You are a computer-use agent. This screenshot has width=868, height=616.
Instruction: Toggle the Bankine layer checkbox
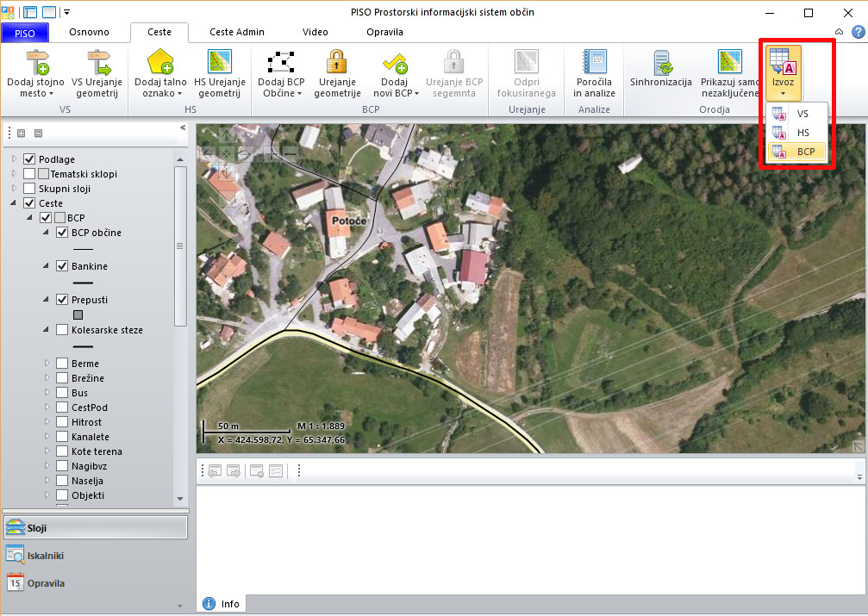pyautogui.click(x=62, y=266)
